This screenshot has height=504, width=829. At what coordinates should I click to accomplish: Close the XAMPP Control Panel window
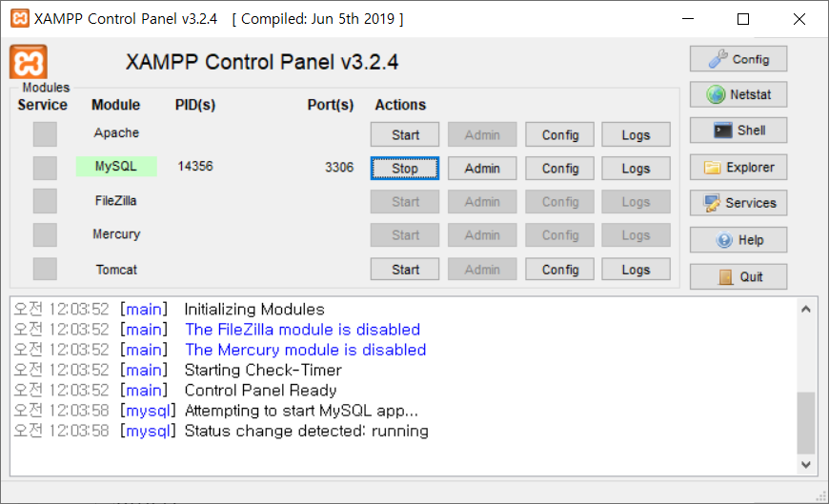(x=799, y=18)
